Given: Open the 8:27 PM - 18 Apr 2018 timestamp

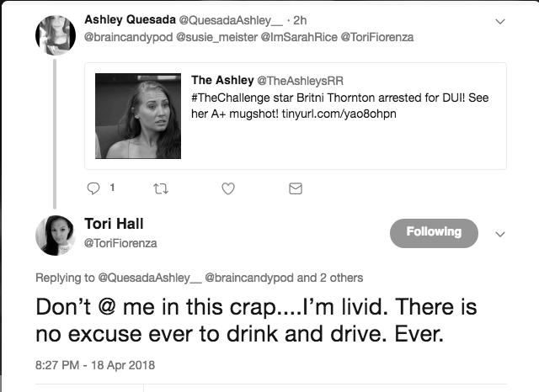Looking at the screenshot, I should coord(95,365).
